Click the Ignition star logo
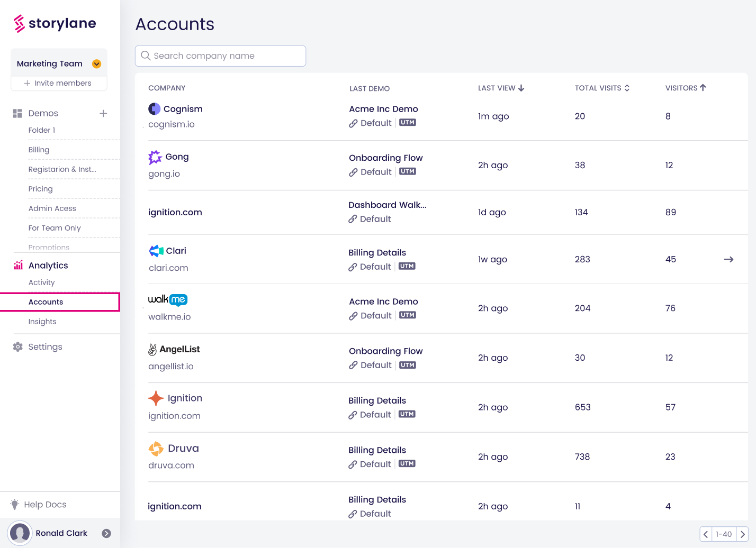Viewport: 756px width, 548px height. (x=156, y=398)
